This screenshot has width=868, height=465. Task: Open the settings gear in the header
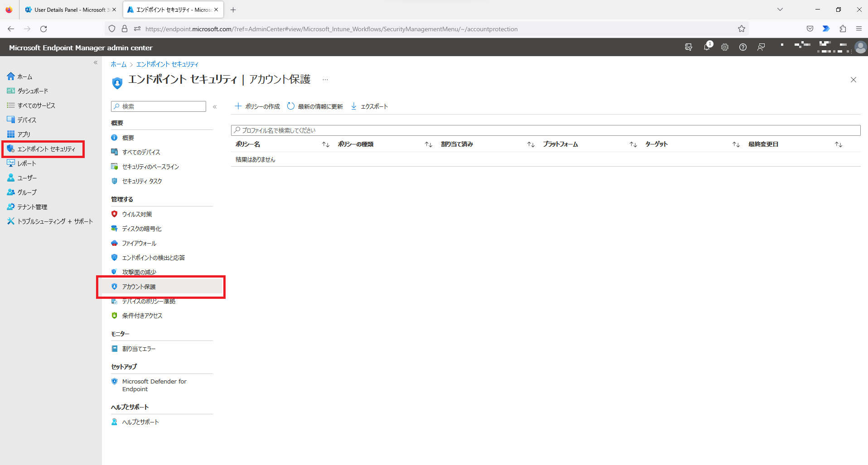pos(725,47)
